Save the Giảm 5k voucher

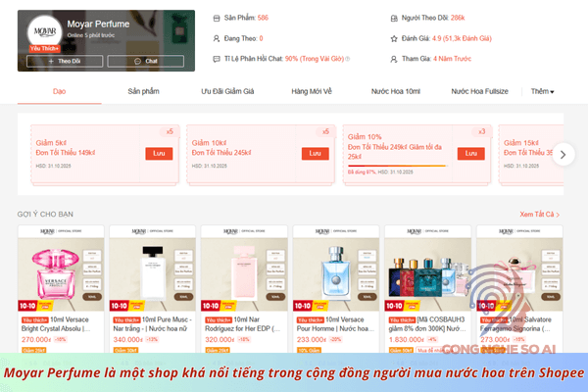coord(159,154)
